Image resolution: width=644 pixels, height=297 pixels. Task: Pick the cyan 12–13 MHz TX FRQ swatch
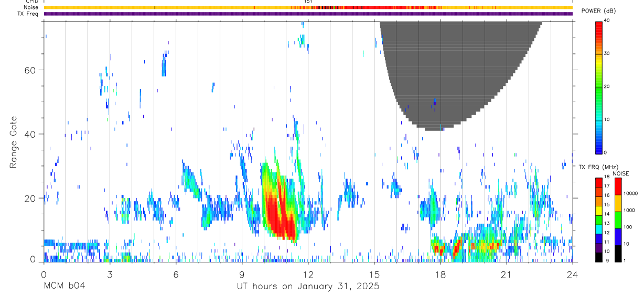[x=598, y=229]
